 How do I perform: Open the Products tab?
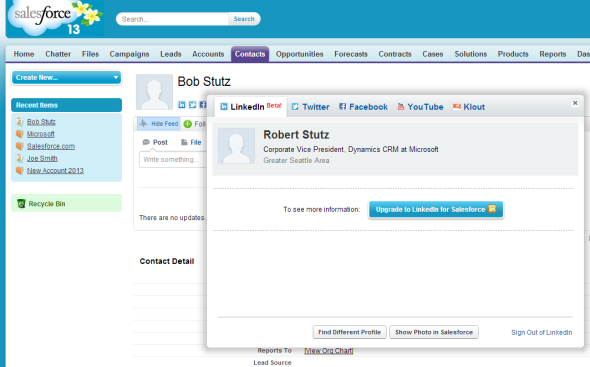pos(513,54)
